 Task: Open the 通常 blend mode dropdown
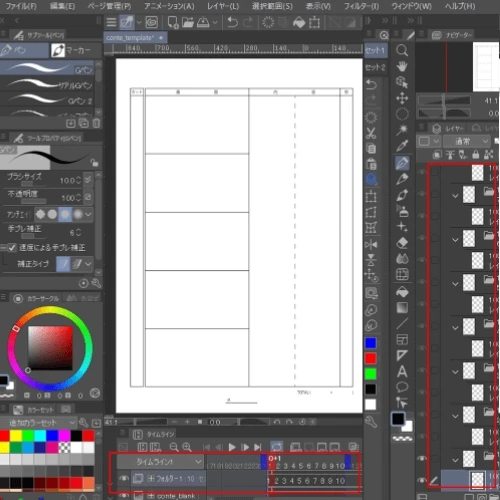[467, 141]
